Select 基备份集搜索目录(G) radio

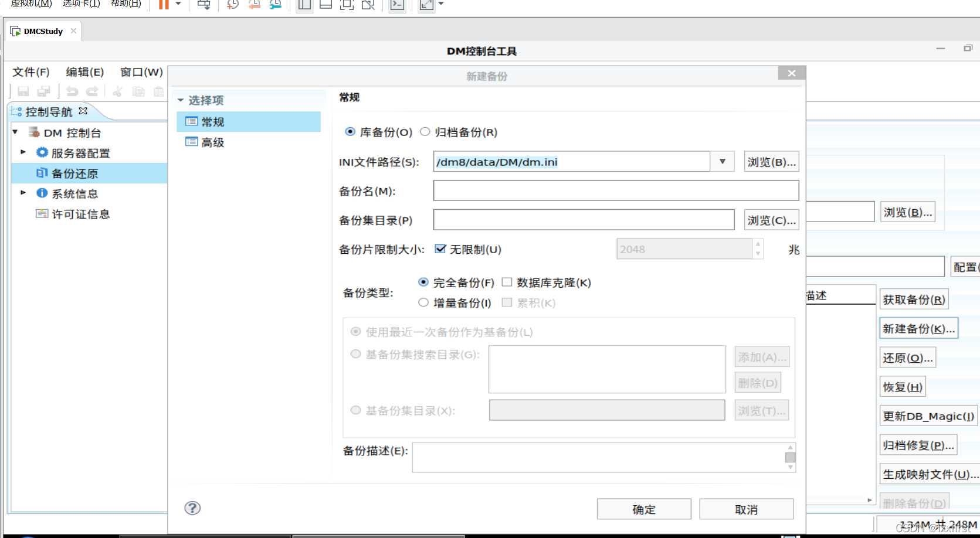355,353
